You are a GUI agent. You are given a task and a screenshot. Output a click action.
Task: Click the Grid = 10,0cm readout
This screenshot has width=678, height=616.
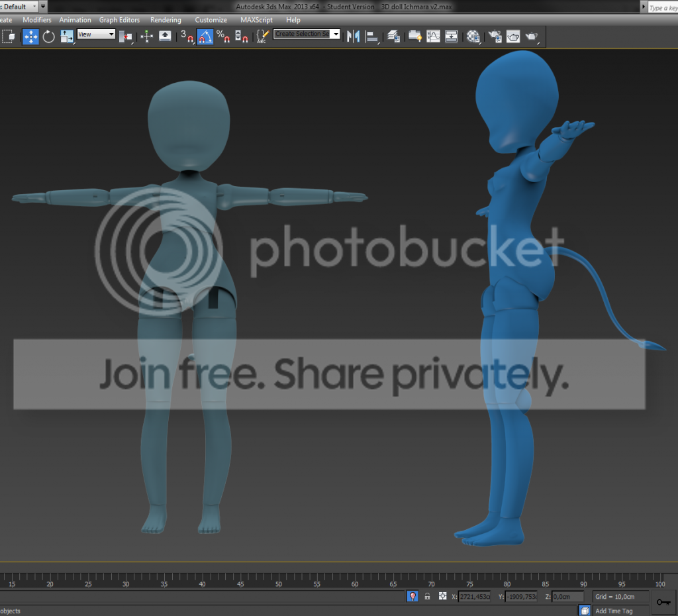click(x=614, y=597)
